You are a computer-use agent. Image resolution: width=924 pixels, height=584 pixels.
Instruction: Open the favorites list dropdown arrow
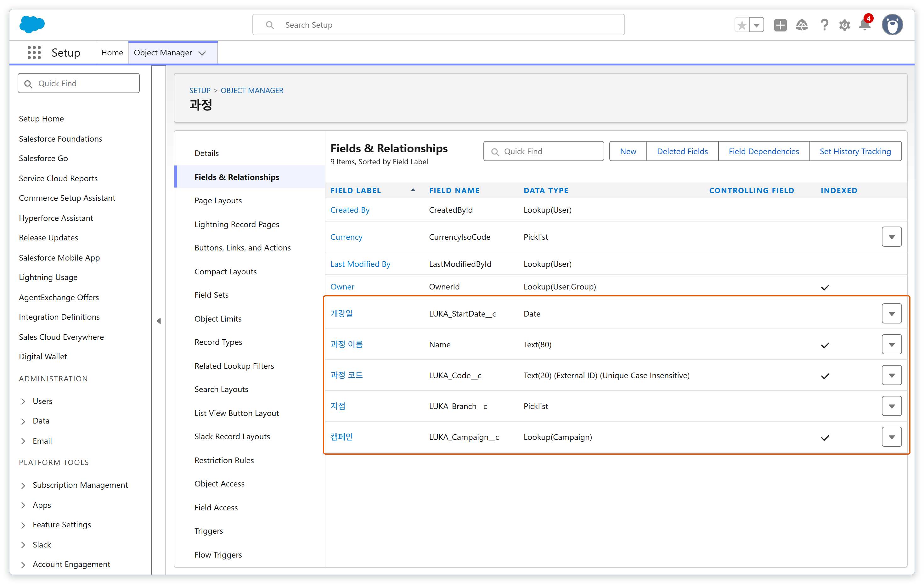click(756, 25)
